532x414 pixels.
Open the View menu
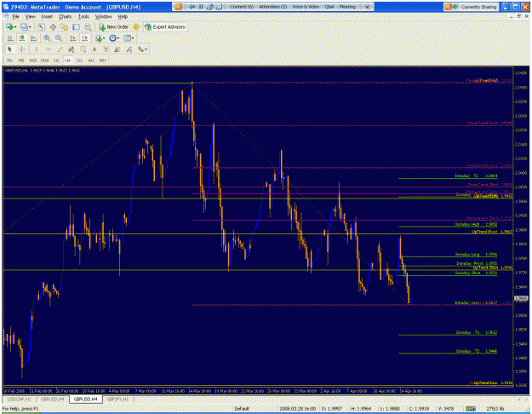pos(30,16)
